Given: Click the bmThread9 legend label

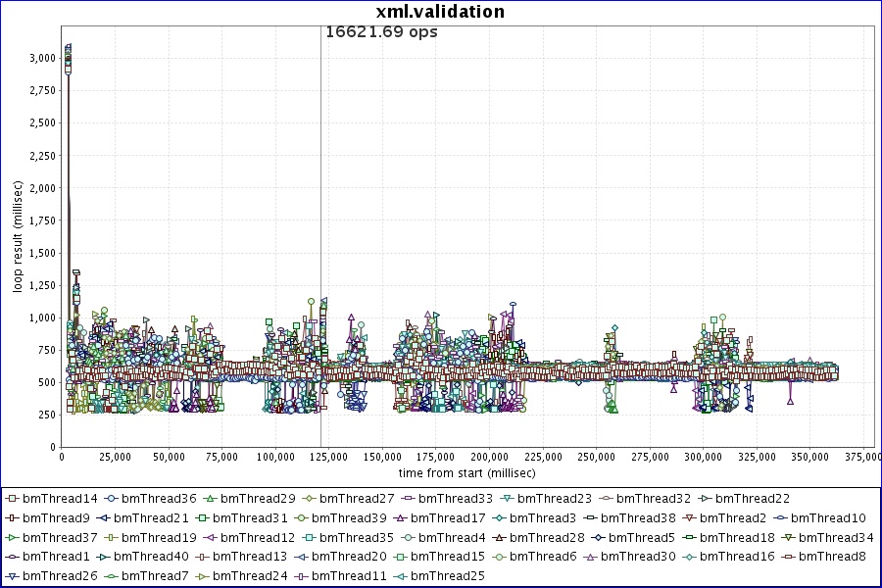Looking at the screenshot, I should (x=56, y=517).
